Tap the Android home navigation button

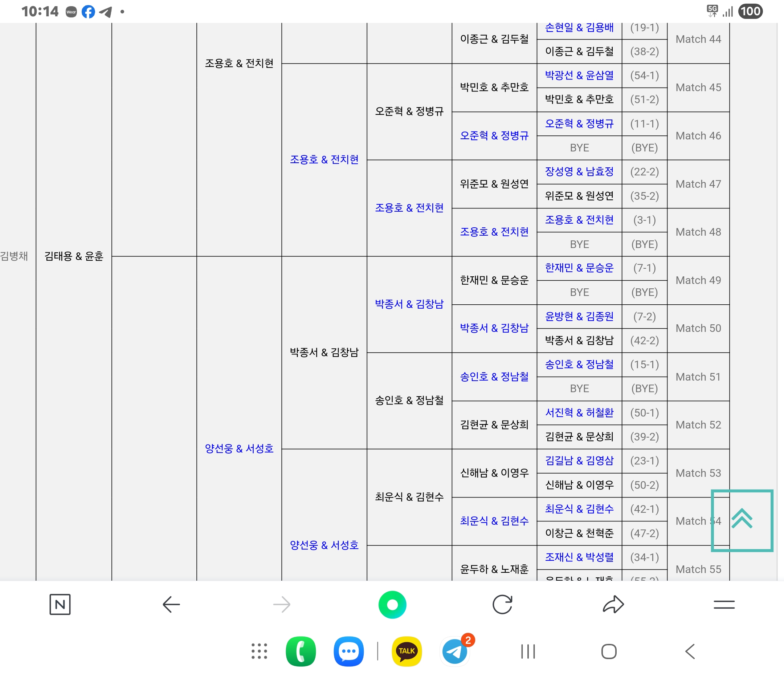pos(608,651)
